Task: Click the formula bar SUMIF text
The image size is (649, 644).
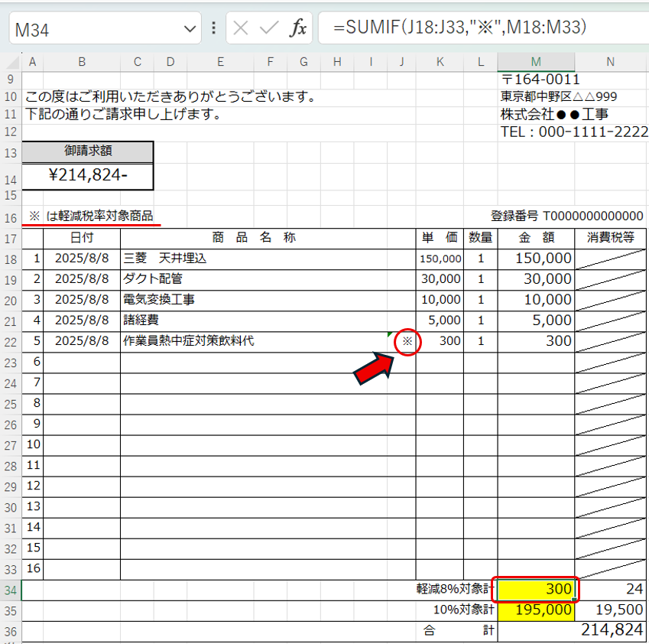Action: pyautogui.click(x=459, y=28)
